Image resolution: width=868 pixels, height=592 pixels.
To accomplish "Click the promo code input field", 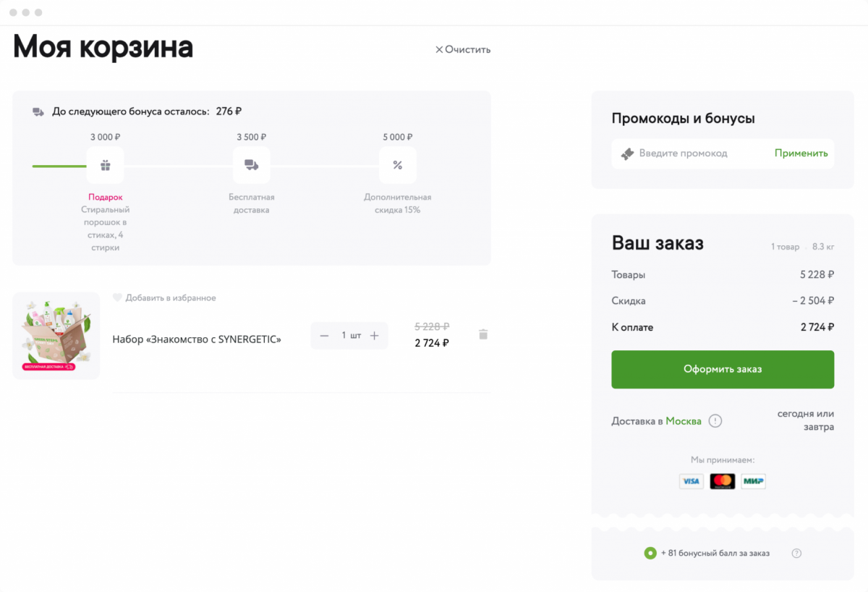I will (x=694, y=153).
